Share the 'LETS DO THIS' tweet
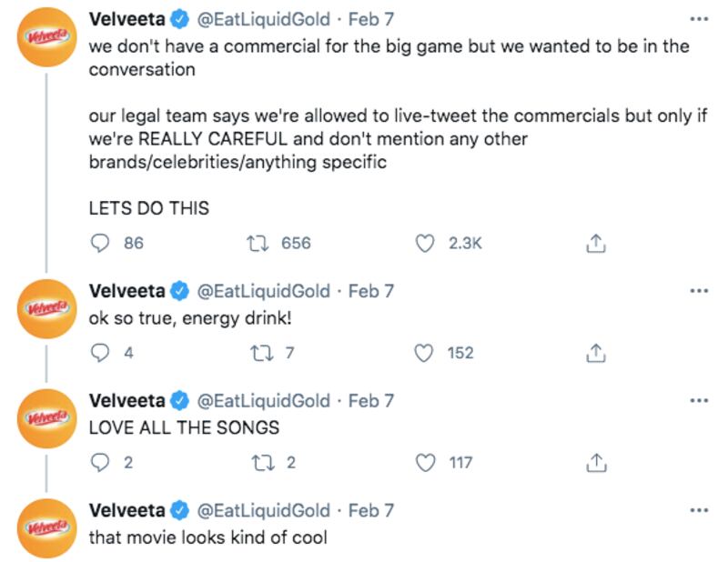The height and width of the screenshot is (562, 728). tap(595, 243)
